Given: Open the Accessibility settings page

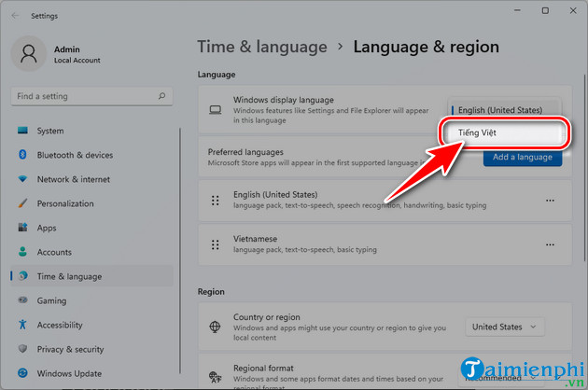Looking at the screenshot, I should tap(61, 325).
